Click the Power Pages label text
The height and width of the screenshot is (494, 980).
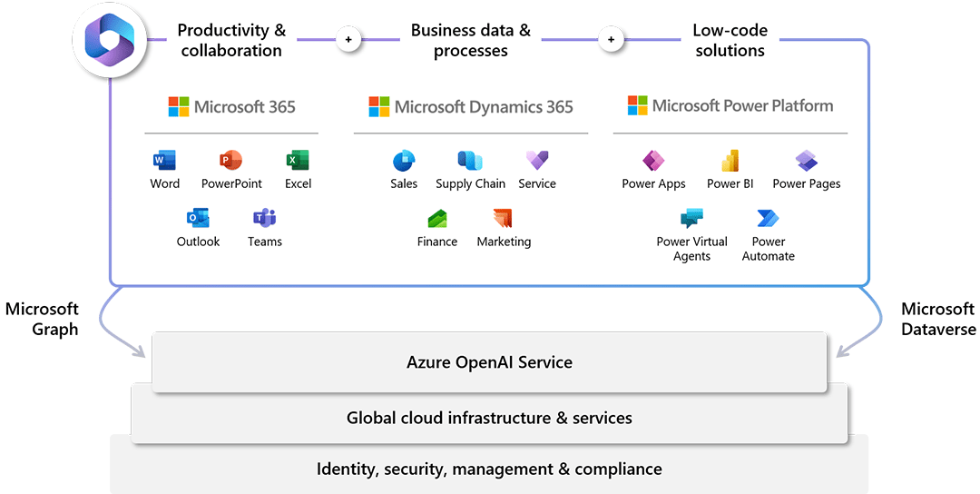[x=807, y=184]
